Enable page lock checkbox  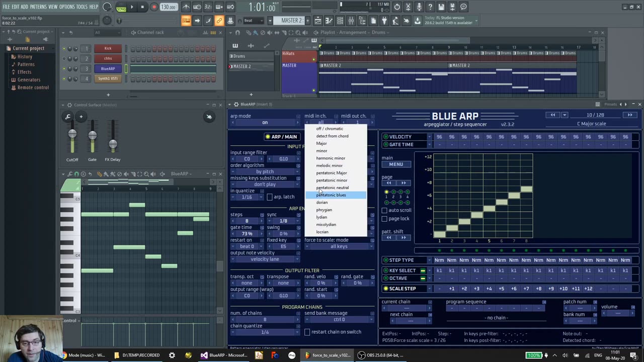click(384, 219)
